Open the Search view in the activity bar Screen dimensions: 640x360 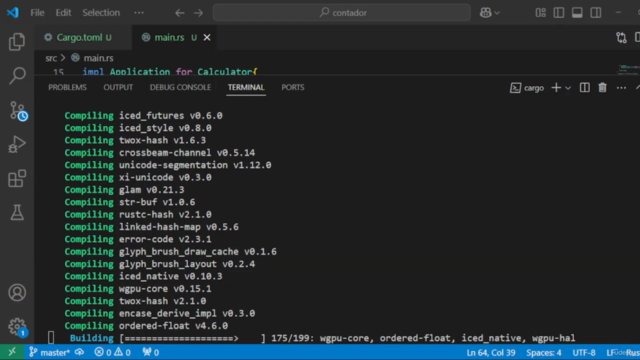tap(17, 76)
